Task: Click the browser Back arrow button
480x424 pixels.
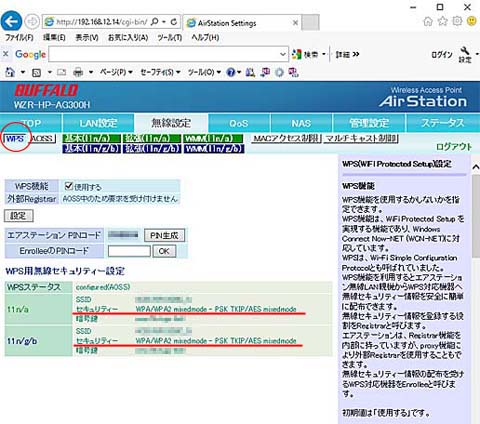Action: click(11, 22)
